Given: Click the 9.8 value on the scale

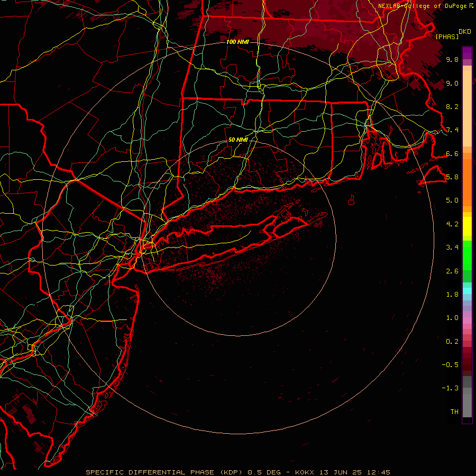Looking at the screenshot, I should coord(452,59).
